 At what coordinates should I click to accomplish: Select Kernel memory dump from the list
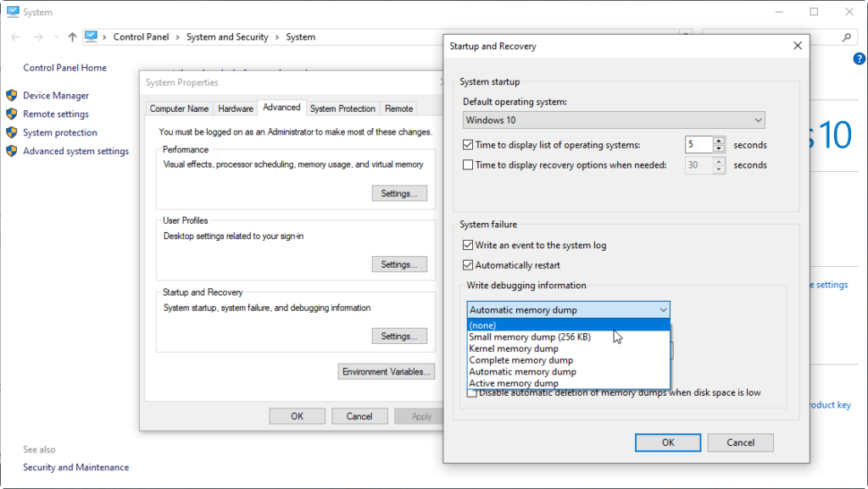[x=514, y=348]
